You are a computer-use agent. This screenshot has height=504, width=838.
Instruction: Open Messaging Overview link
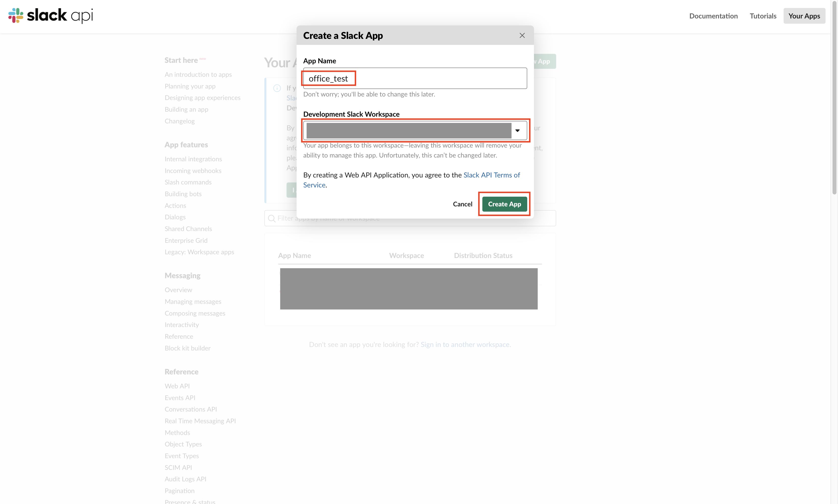coord(178,290)
